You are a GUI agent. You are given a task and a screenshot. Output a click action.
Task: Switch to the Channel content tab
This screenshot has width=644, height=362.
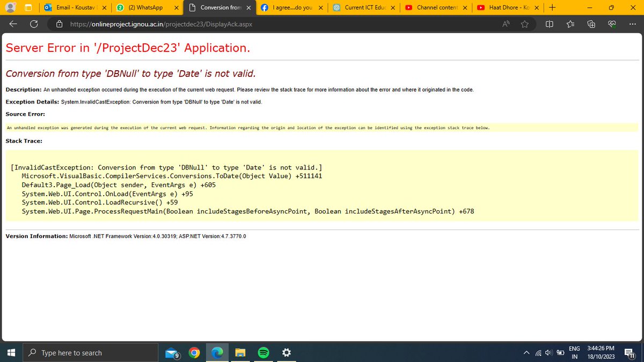click(436, 8)
